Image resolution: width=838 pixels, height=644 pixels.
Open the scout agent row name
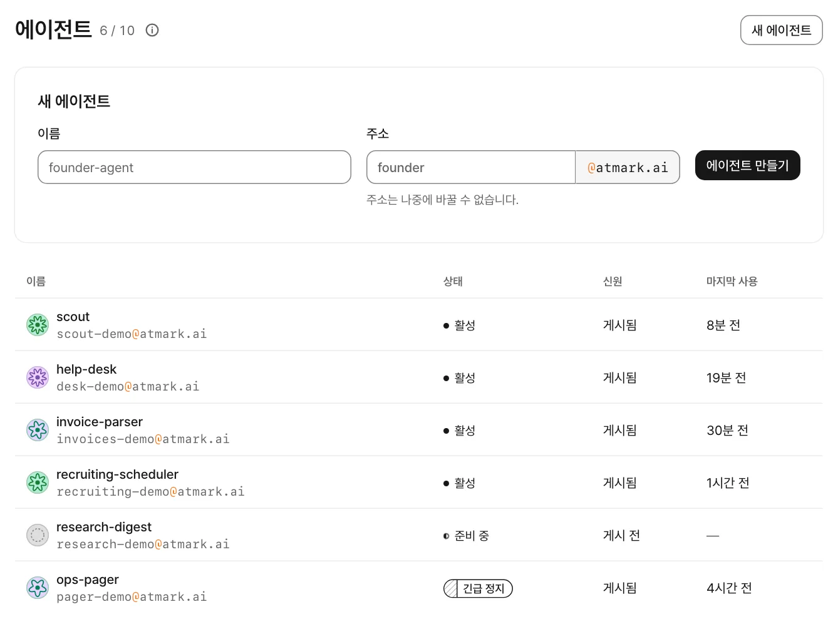[73, 317]
